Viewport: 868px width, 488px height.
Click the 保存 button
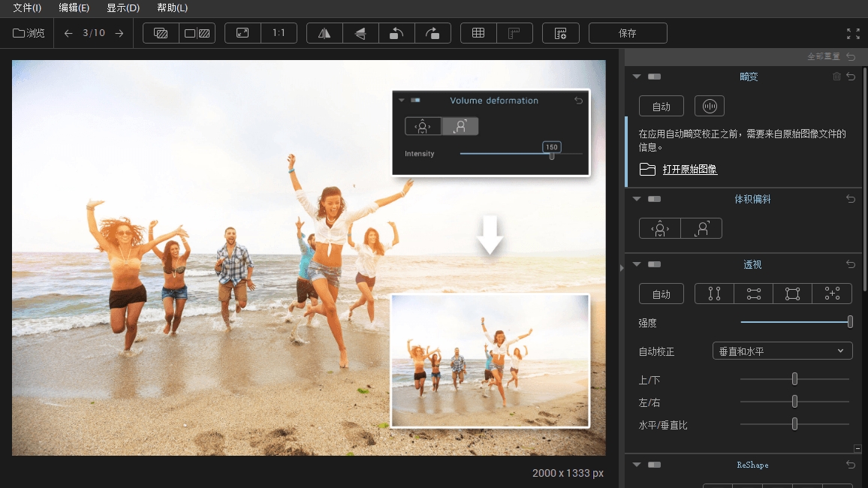[628, 33]
